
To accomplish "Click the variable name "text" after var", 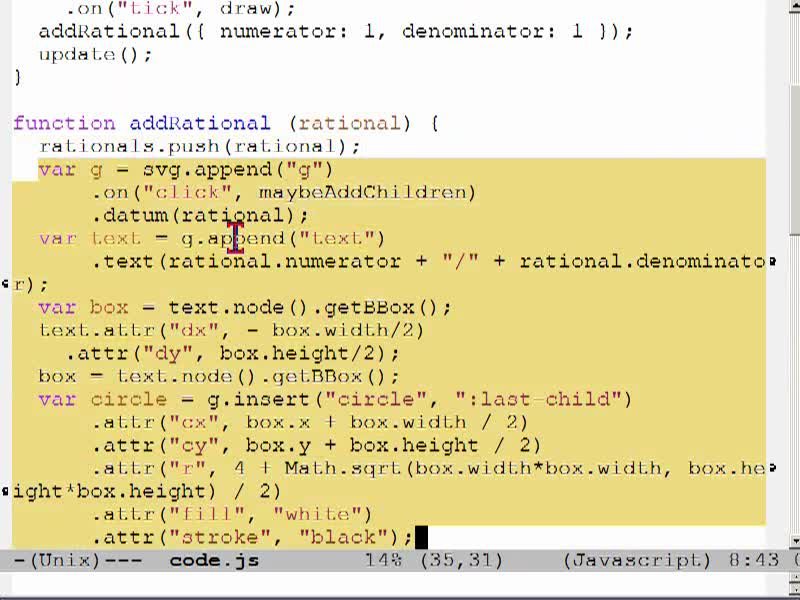I will 116,238.
